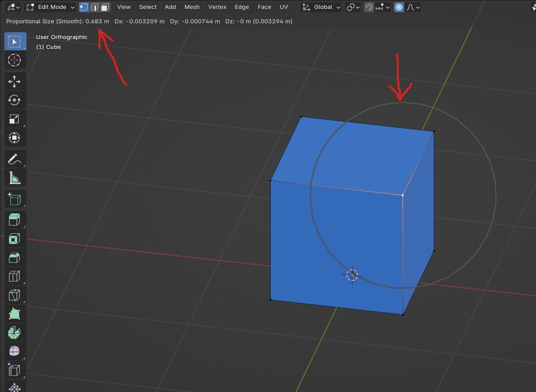Select the Poly Build tool
This screenshot has width=536, height=392.
15,314
